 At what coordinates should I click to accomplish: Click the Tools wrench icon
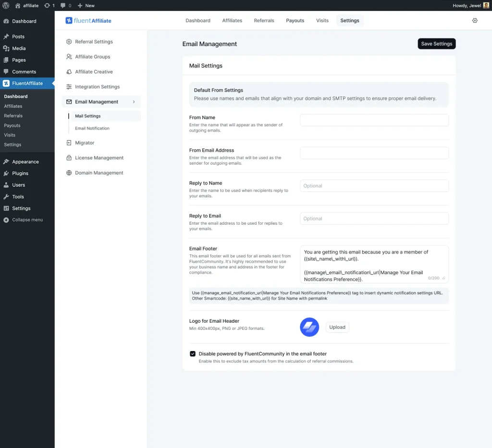[6, 197]
